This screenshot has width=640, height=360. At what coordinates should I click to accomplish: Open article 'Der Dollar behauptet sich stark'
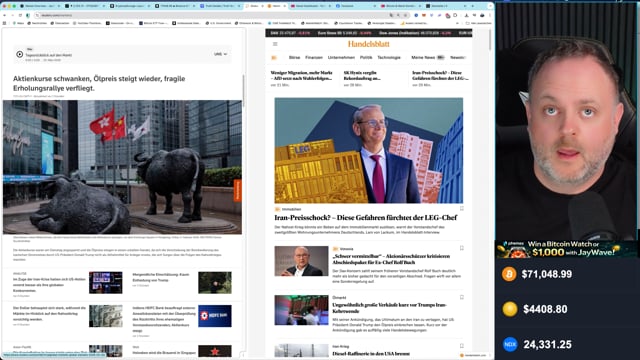(x=49, y=313)
